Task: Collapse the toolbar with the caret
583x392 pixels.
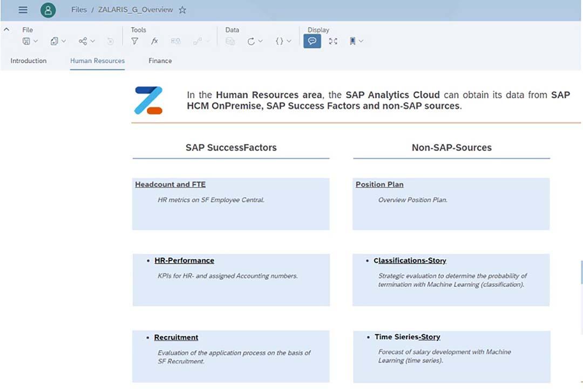Action: (x=6, y=29)
